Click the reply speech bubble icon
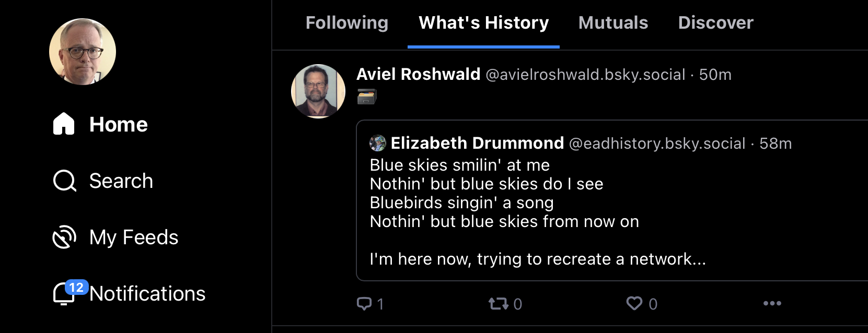This screenshot has height=333, width=868. [x=364, y=303]
